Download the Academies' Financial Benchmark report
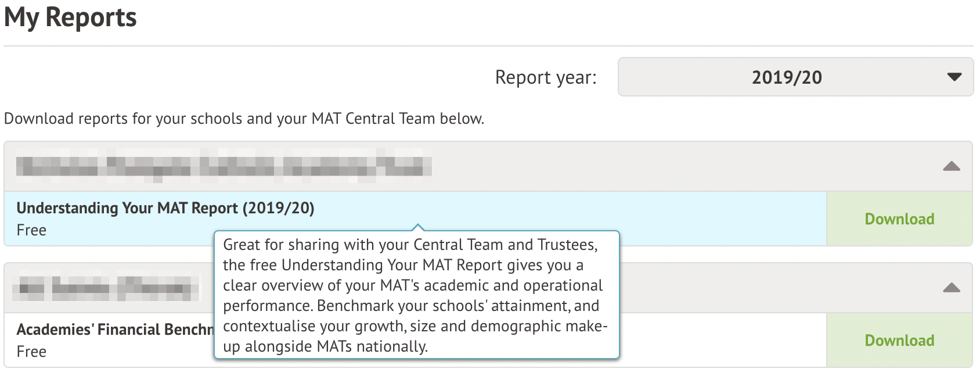The width and height of the screenshot is (980, 372). [899, 341]
